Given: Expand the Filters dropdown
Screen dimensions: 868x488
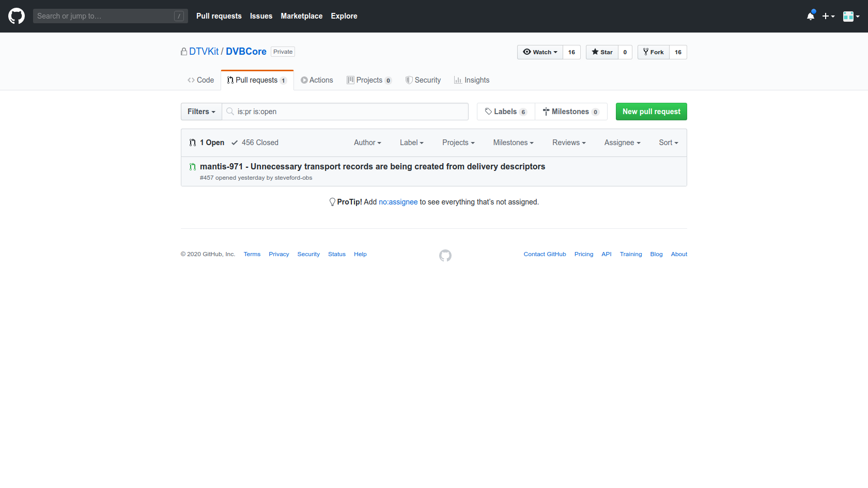Looking at the screenshot, I should (202, 112).
